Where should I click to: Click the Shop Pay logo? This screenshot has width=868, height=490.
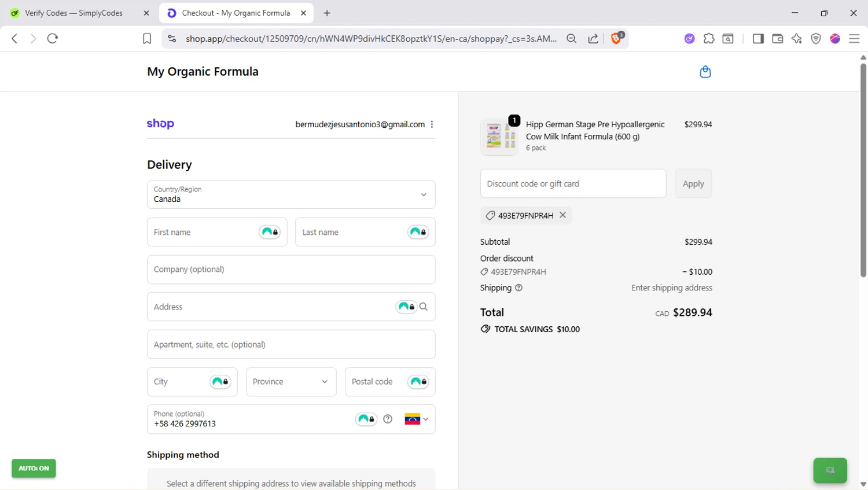click(x=160, y=123)
